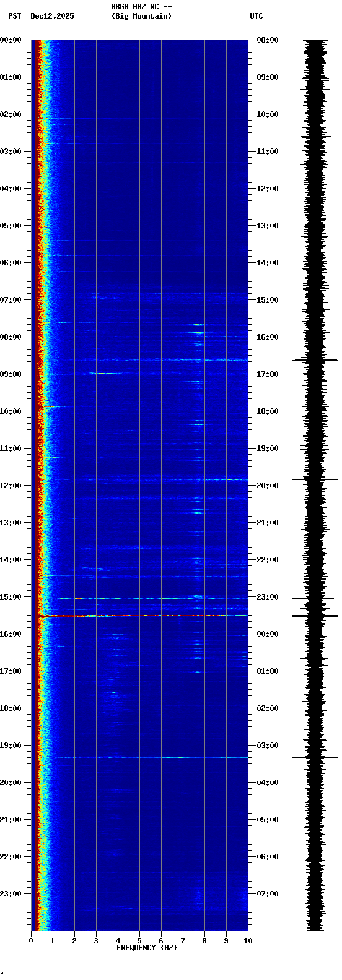
Task: Click the PST time label '06:00'
Action: point(11,263)
